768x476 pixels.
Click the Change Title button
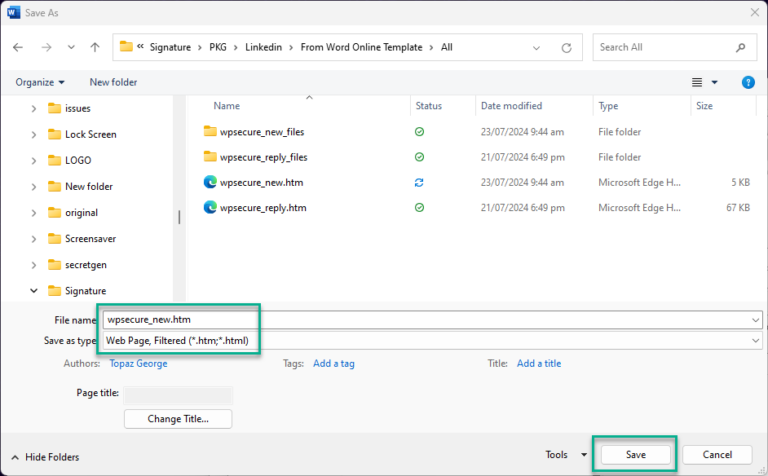[x=178, y=419]
